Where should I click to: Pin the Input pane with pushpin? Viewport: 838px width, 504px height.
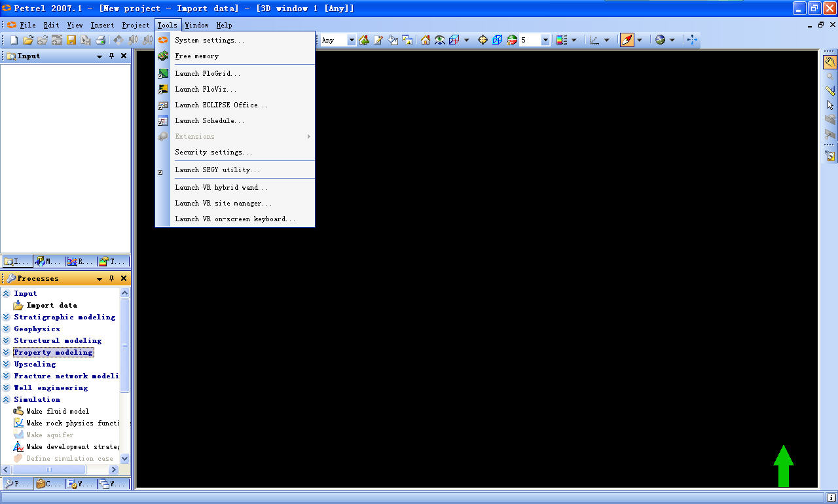click(112, 56)
